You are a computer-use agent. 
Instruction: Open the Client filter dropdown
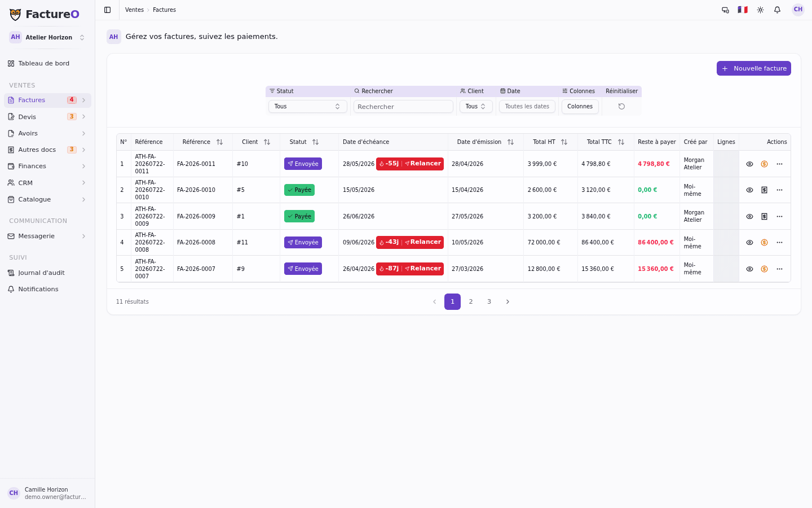[476, 106]
